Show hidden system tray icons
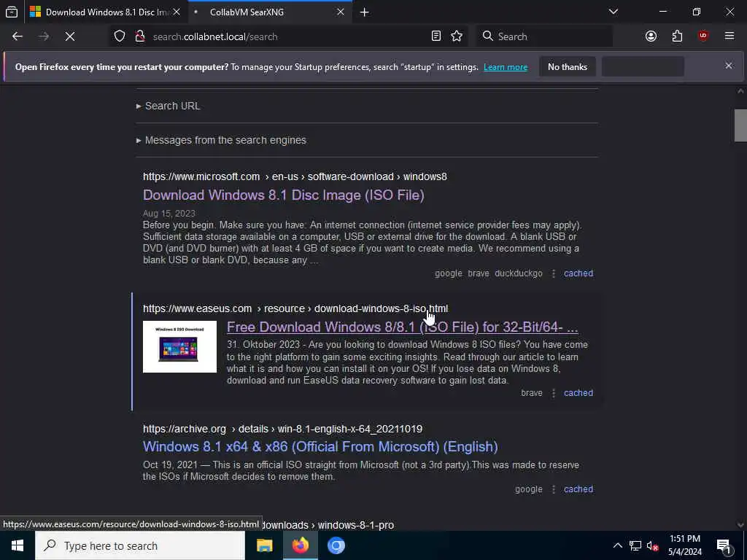Viewport: 747px width, 560px height. [x=617, y=545]
